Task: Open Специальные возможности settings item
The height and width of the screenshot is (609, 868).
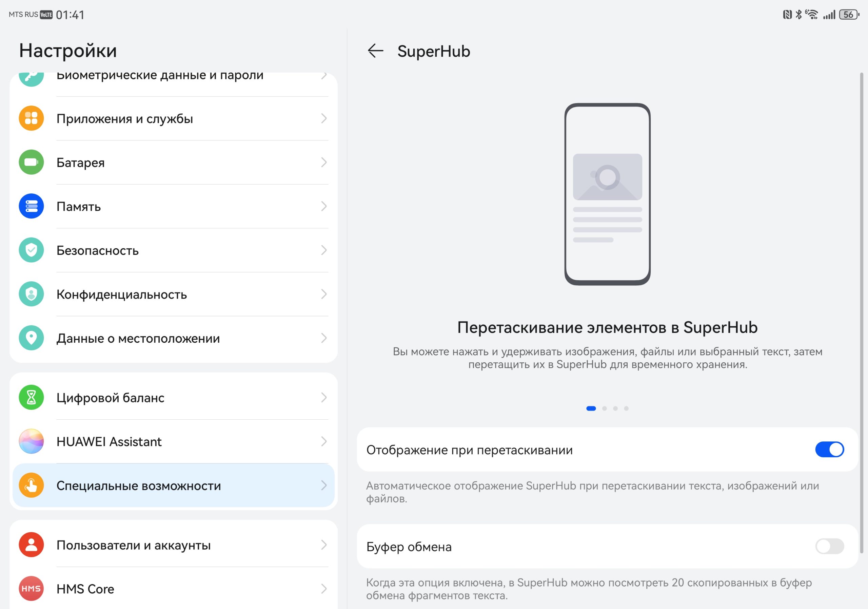Action: pos(174,485)
